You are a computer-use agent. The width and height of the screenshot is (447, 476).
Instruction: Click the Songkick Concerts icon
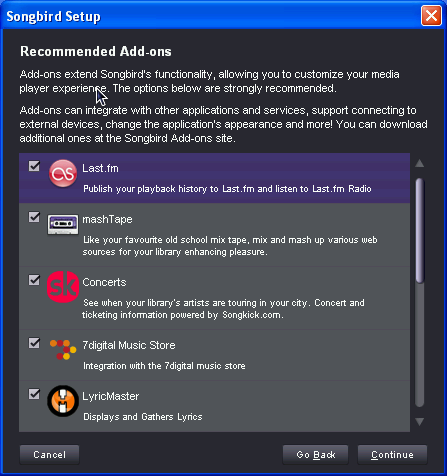63,287
